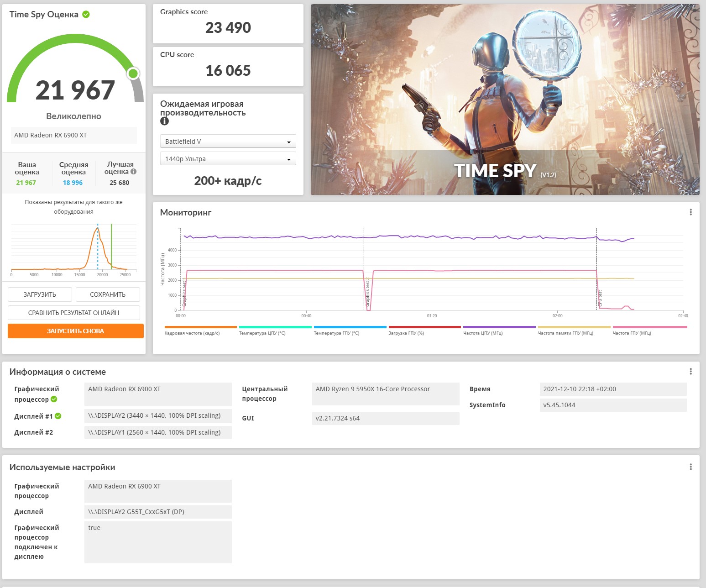Click the Time Spy artwork thumbnail
706x588 pixels.
pos(505,100)
